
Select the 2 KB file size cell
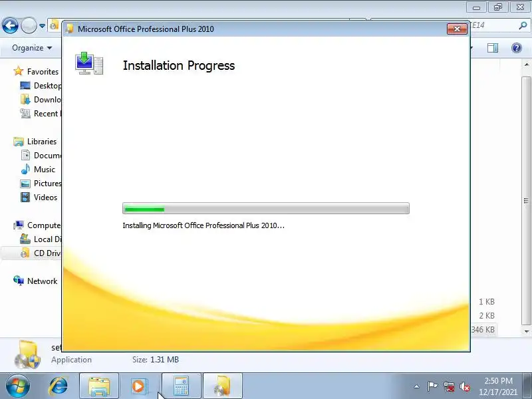[487, 315]
